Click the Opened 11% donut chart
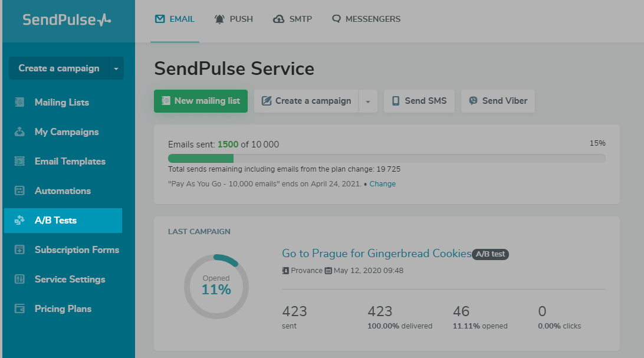This screenshot has width=644, height=358. coord(216,287)
